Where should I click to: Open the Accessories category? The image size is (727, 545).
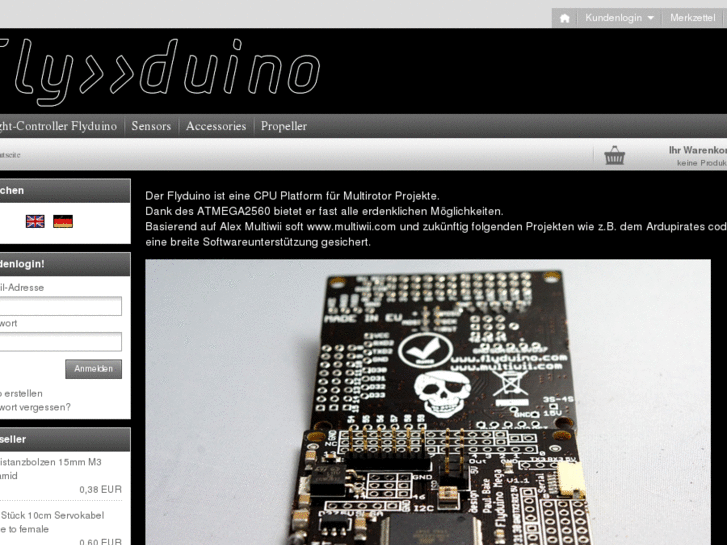point(216,126)
